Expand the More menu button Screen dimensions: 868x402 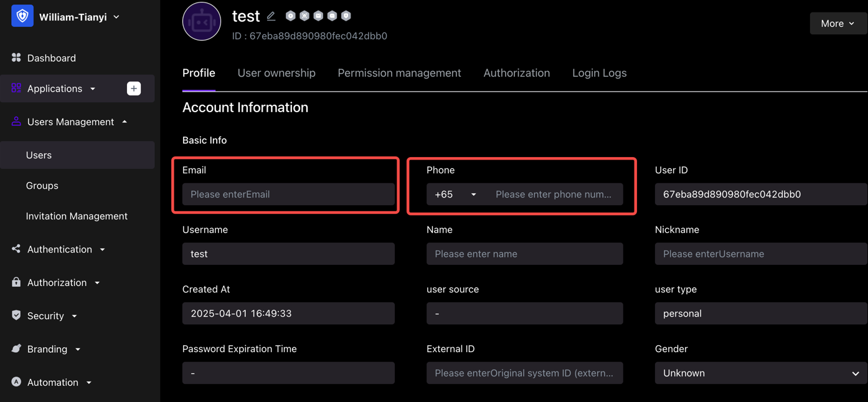[838, 24]
